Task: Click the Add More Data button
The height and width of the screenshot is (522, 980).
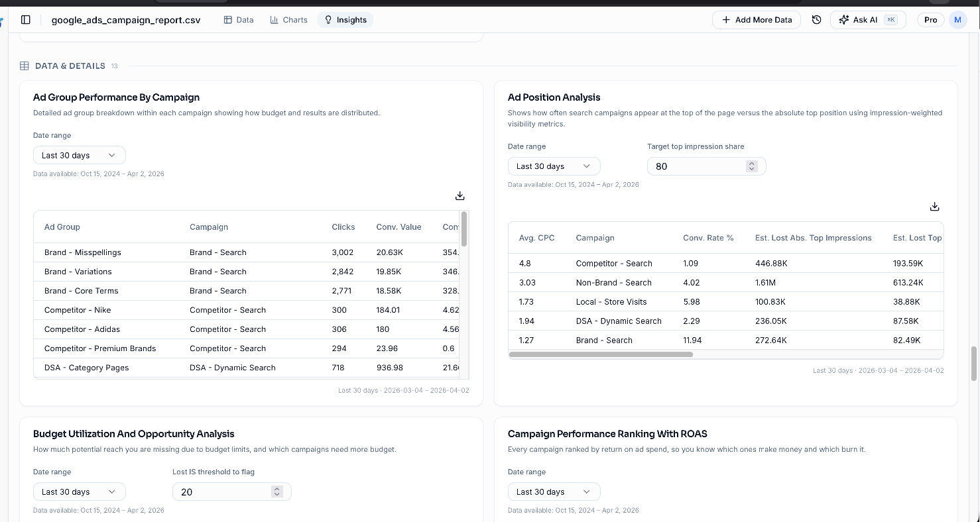Action: [x=756, y=19]
